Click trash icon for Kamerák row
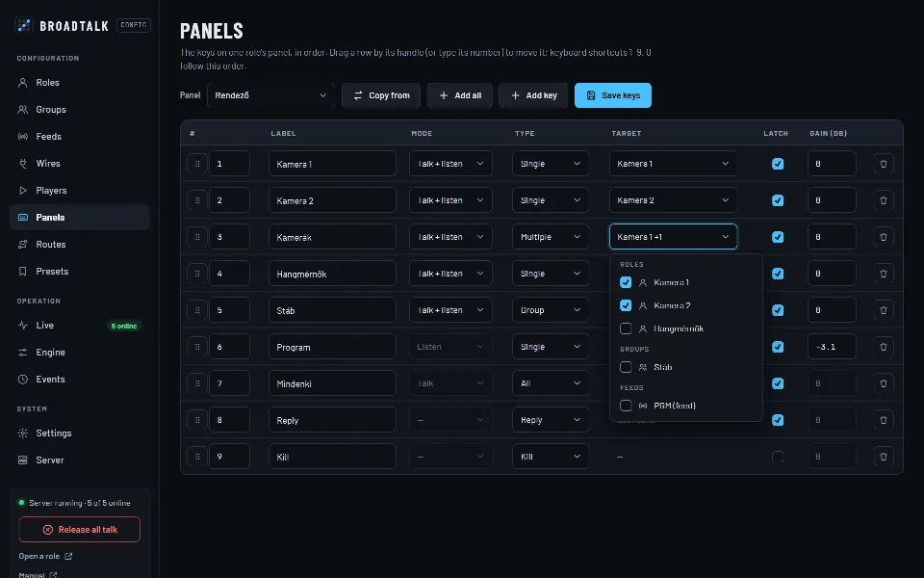Viewport: 924px width, 578px height. point(883,237)
